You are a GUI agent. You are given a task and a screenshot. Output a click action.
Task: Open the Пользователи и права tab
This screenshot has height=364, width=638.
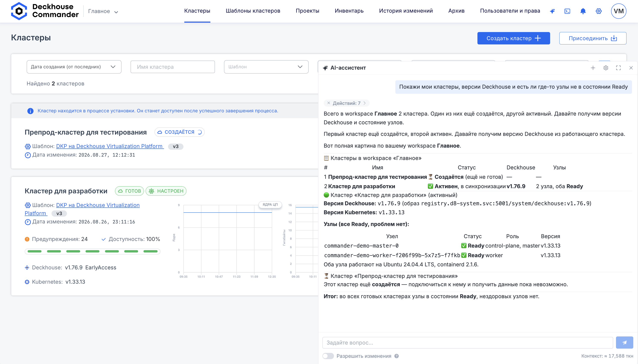[x=510, y=11]
